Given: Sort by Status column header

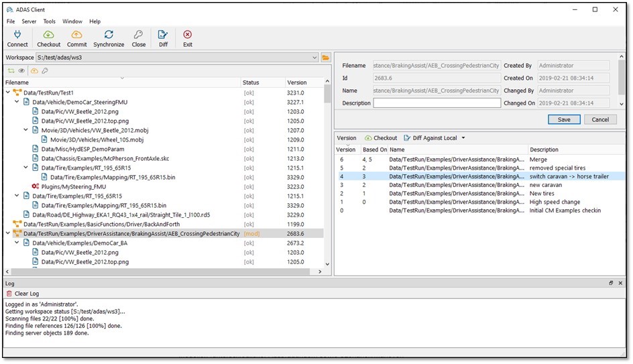Looking at the screenshot, I should tap(263, 82).
